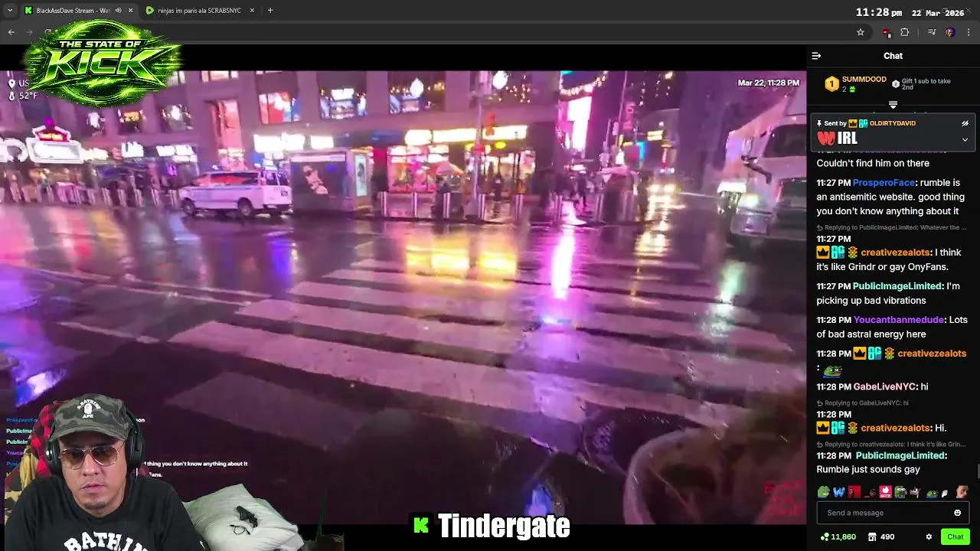980x551 pixels.
Task: Close the 'ninjas im paris' tab
Action: point(251,11)
